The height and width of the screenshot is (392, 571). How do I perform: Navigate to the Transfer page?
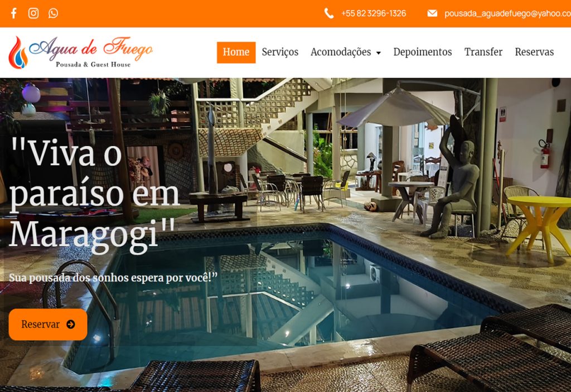pyautogui.click(x=483, y=52)
